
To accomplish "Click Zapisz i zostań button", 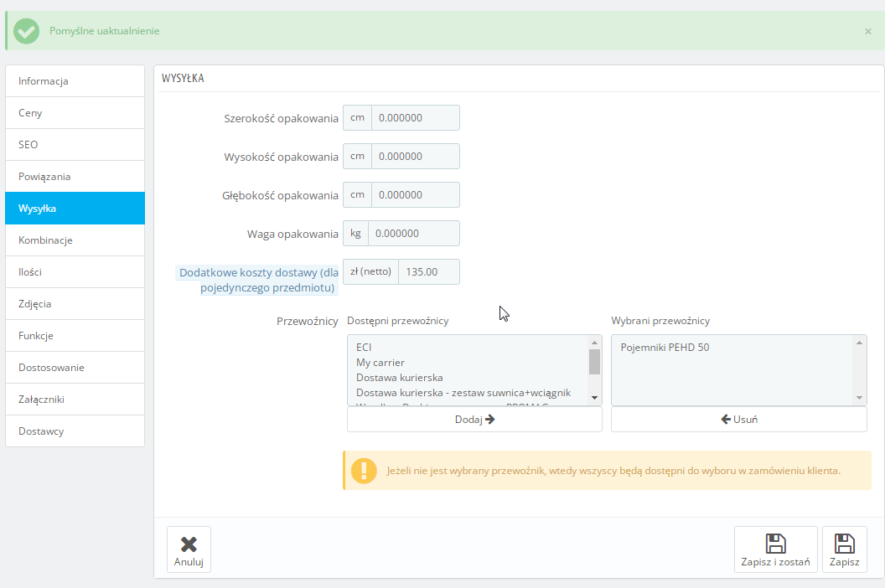I will click(x=775, y=549).
